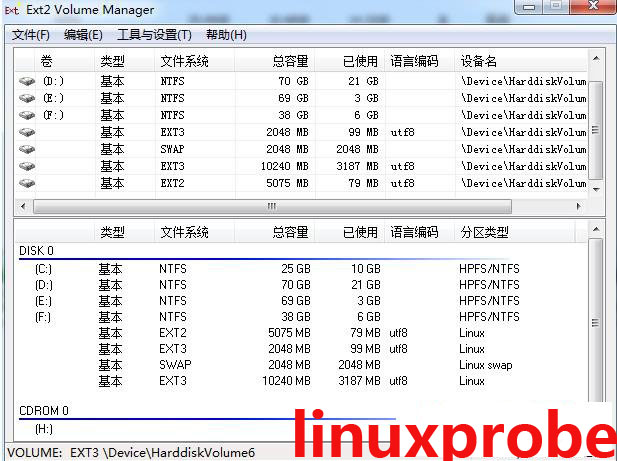This screenshot has width=617, height=461.
Task: Click horizontal scrollbar left arrow
Action: point(23,206)
